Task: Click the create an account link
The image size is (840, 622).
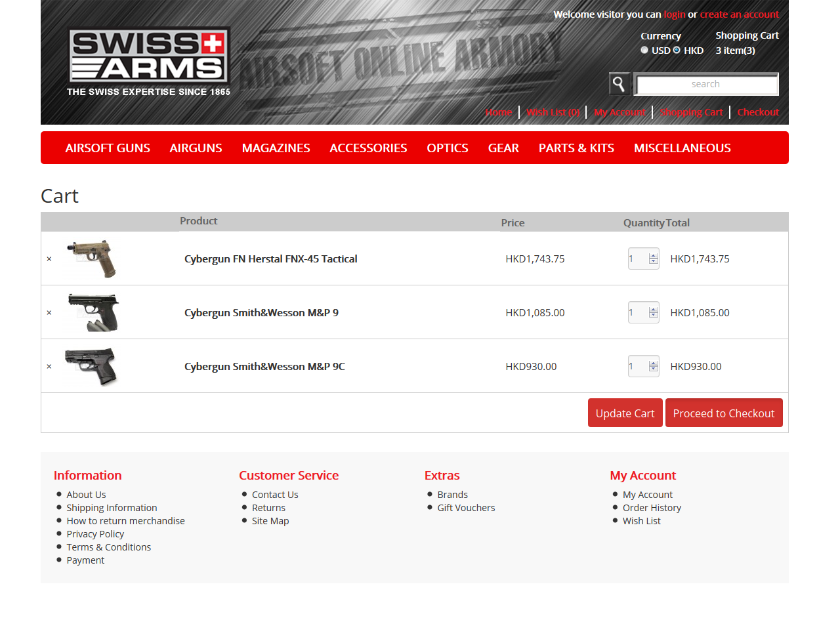Action: coord(739,14)
